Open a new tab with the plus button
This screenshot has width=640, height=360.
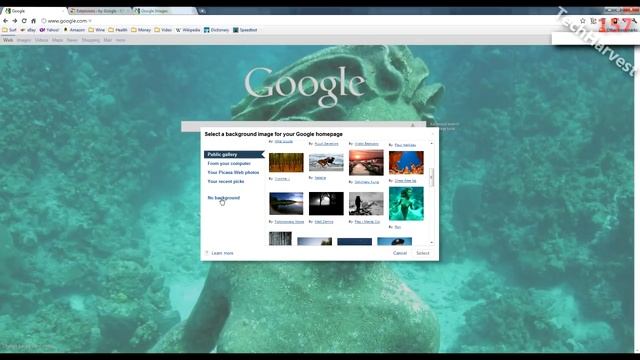[x=202, y=11]
